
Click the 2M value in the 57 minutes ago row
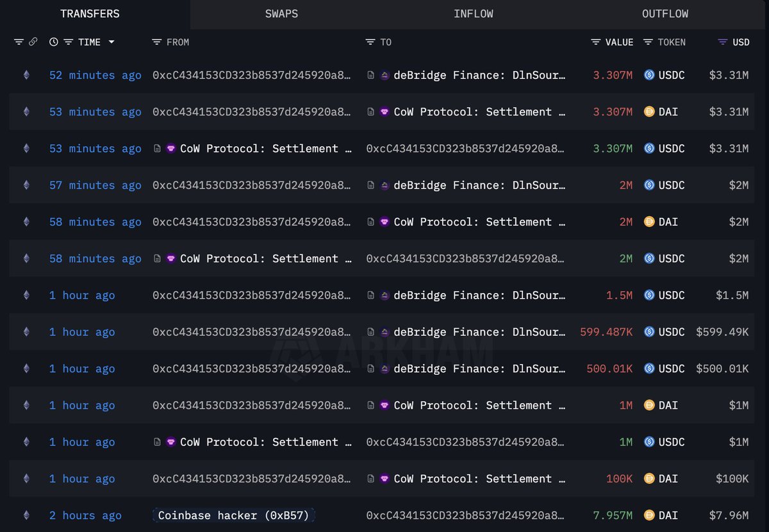[626, 185]
